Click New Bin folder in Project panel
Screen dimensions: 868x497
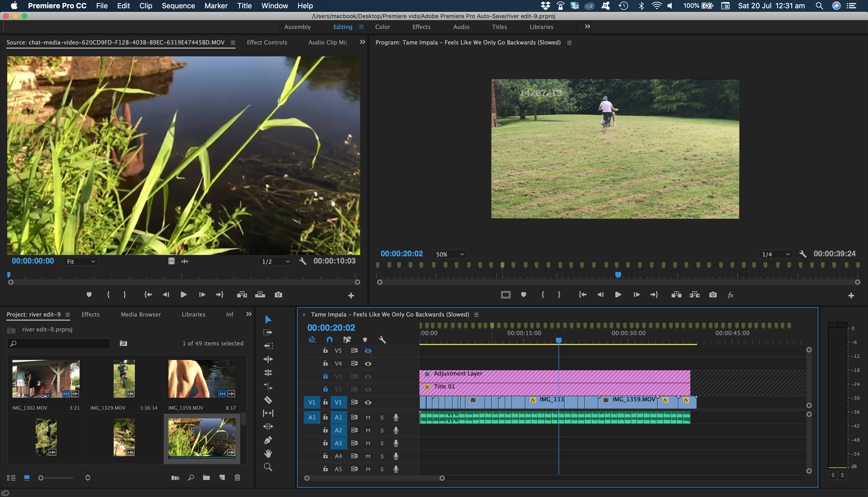coord(206,478)
